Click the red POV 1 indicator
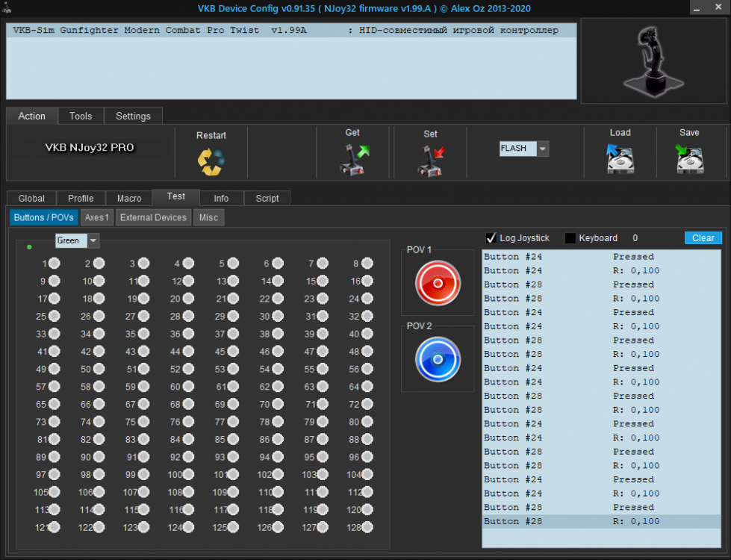Screen dimensions: 731x560 click(x=438, y=283)
